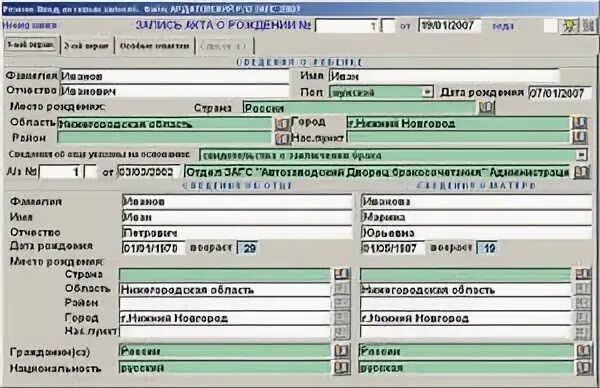Image resolution: width=600 pixels, height=388 pixels.
Task: Click father's citizenship field Россия
Action: click(x=225, y=351)
